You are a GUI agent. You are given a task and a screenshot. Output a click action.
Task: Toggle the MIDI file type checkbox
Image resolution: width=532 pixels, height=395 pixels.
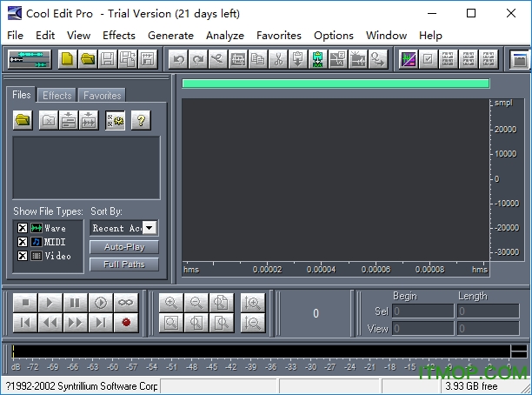point(23,242)
